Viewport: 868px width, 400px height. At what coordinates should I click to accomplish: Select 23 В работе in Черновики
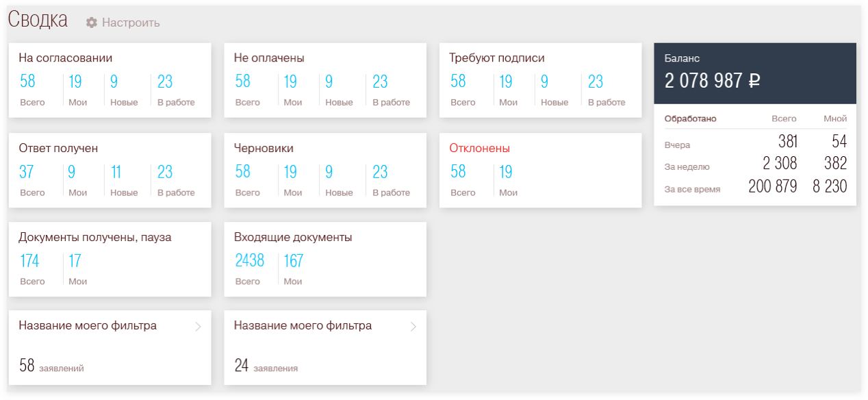click(391, 180)
